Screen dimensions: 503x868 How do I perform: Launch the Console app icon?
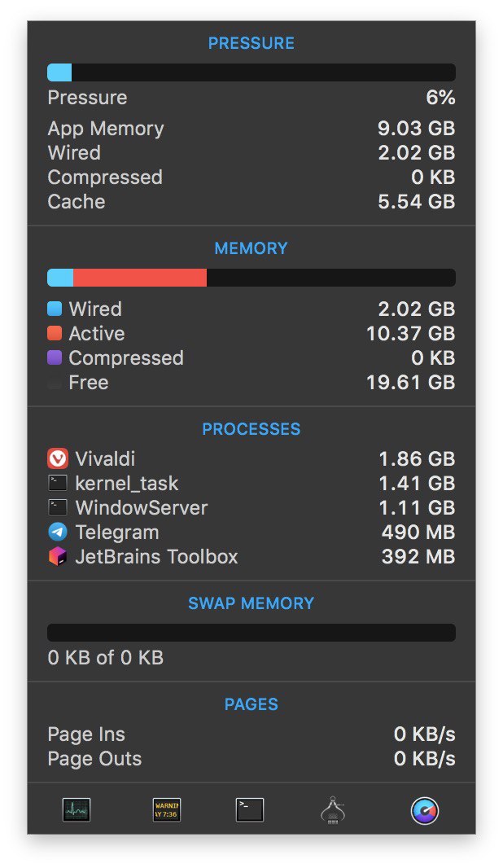click(167, 810)
